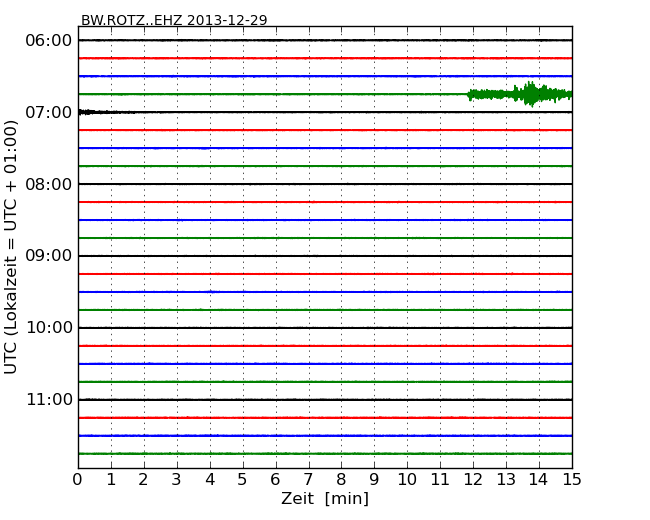Click the x-axis tick label 11
The height and width of the screenshot is (520, 650).
coord(440,480)
